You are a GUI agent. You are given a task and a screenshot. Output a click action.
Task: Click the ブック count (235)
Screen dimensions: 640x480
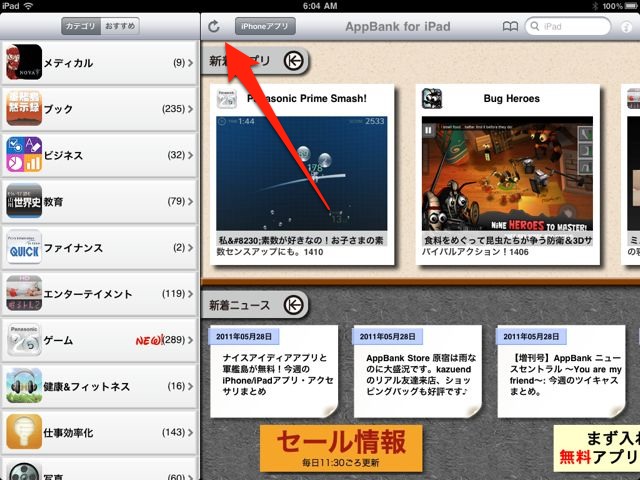[173, 109]
